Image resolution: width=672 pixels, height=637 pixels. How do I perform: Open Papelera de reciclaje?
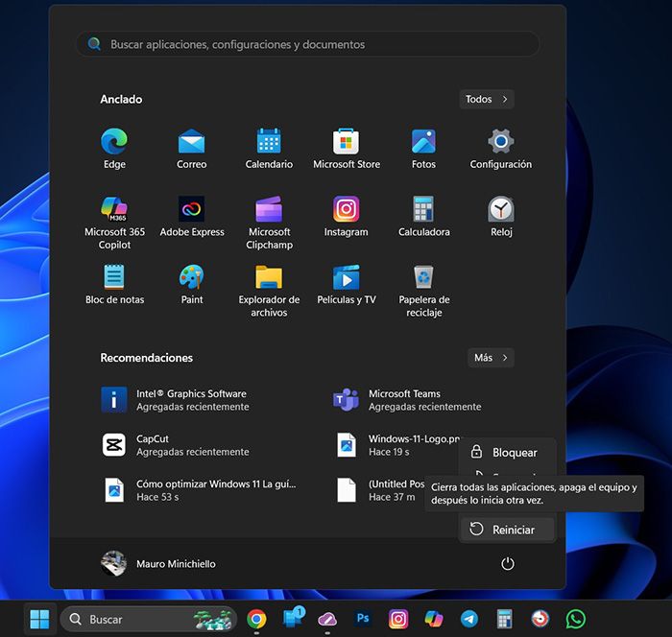[424, 291]
